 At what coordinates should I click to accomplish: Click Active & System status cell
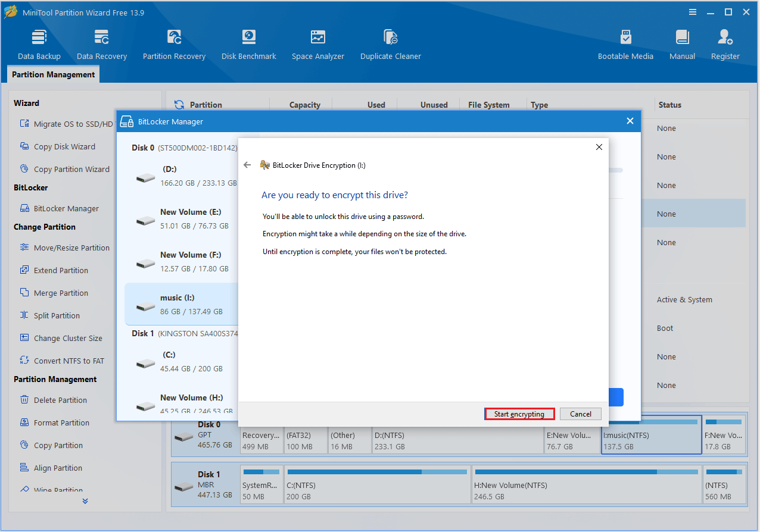pyautogui.click(x=684, y=299)
